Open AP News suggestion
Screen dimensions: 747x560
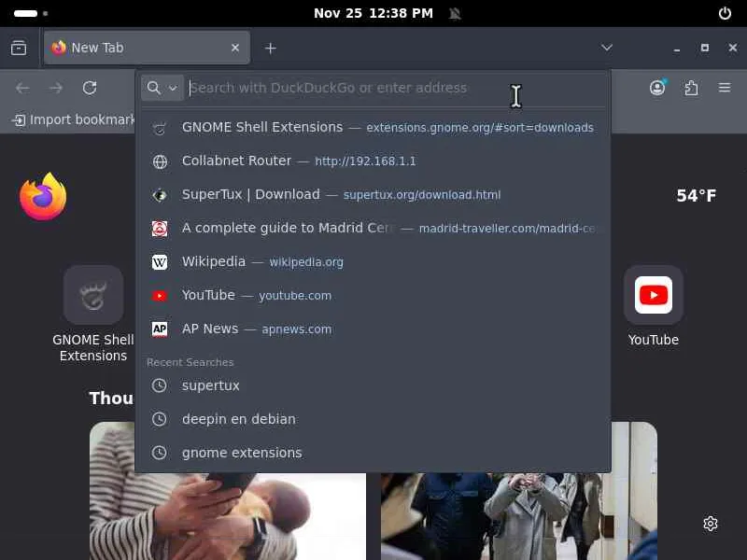373,329
